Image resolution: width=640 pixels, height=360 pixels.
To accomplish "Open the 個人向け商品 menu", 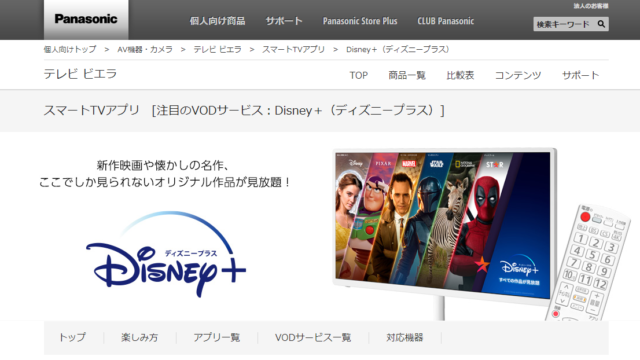I will point(217,21).
